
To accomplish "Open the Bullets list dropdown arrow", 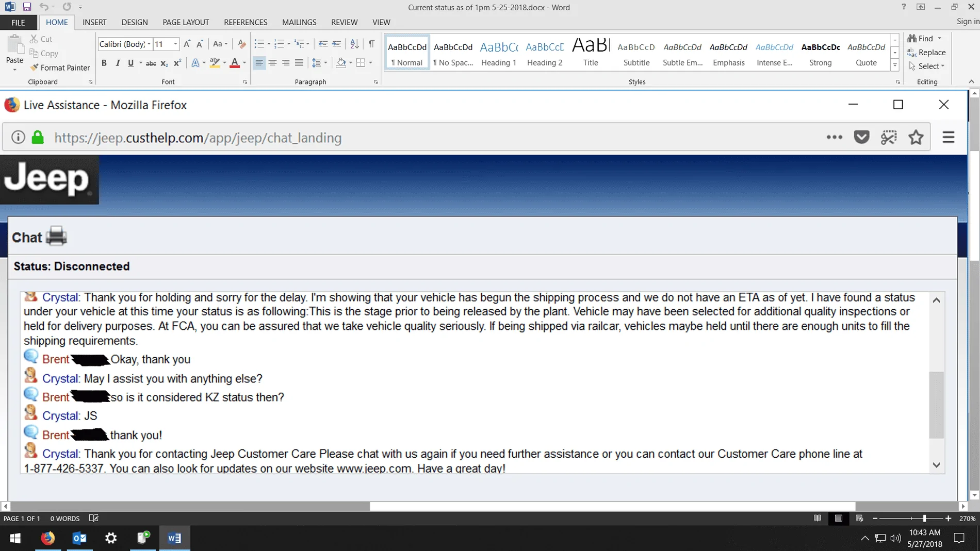I will tap(269, 44).
